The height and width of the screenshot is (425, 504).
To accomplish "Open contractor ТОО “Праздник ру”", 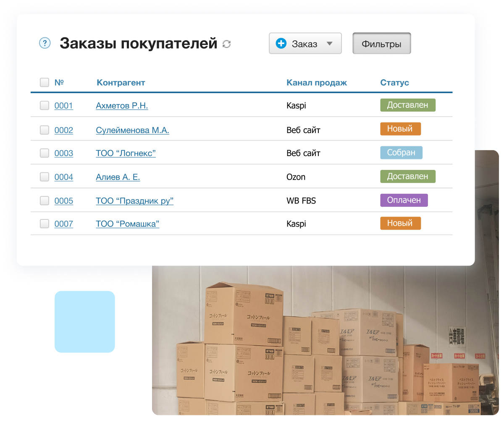I will 134,201.
